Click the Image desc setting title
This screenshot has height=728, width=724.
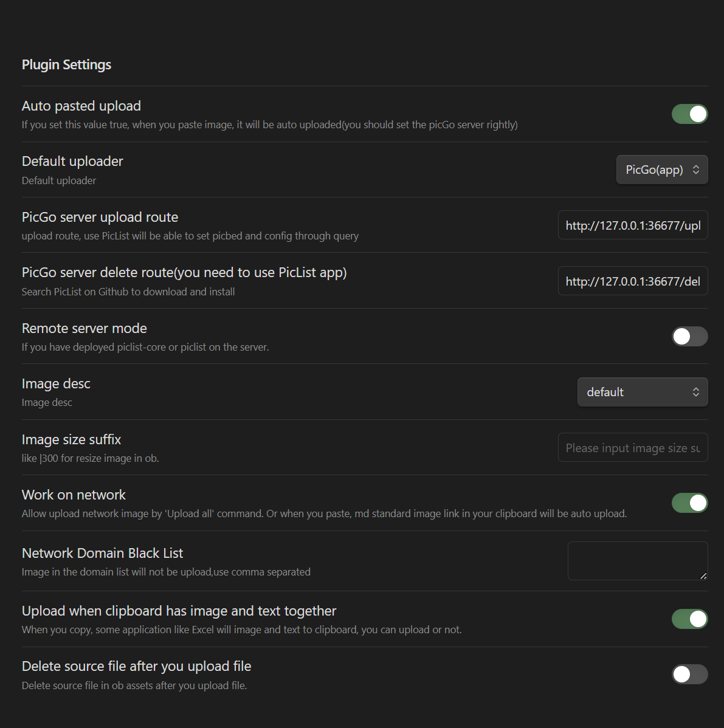tap(56, 384)
